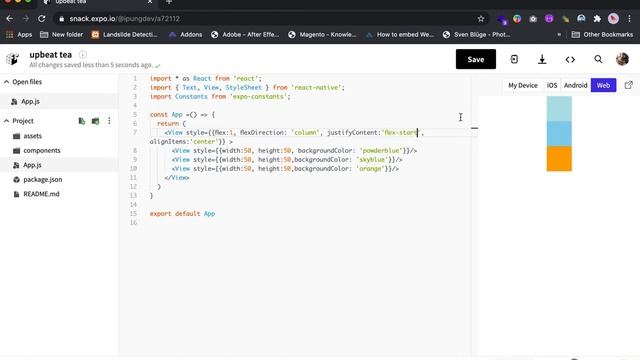
Task: Switch preview to My Device
Action: coord(522,85)
